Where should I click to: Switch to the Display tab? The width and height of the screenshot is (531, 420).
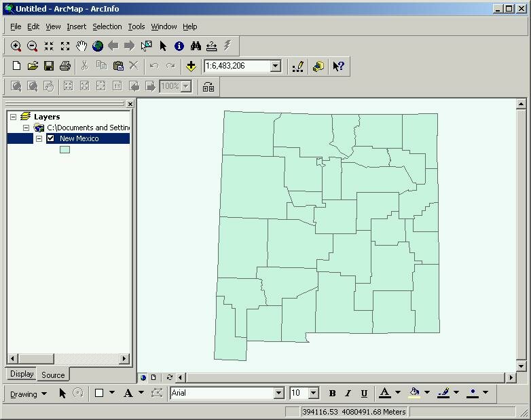[x=22, y=374]
